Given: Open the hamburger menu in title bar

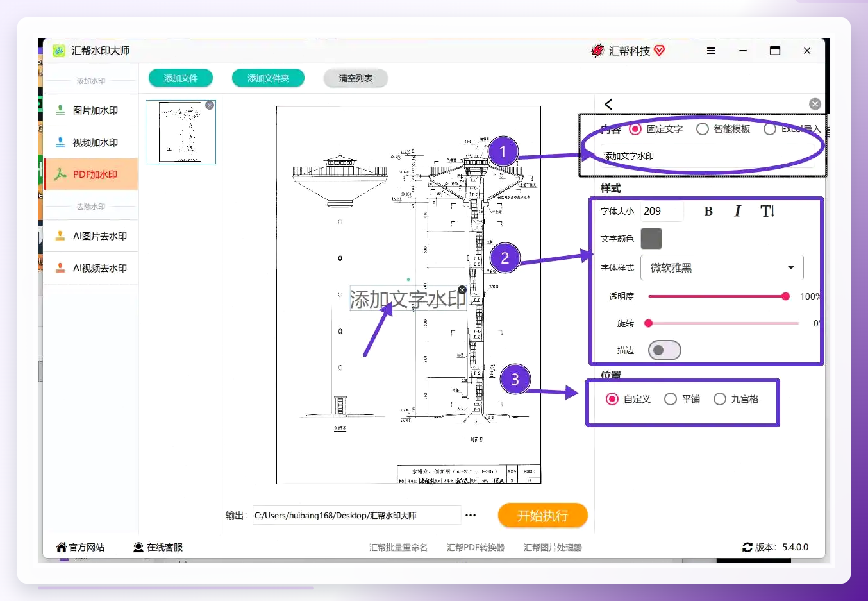Looking at the screenshot, I should (711, 51).
